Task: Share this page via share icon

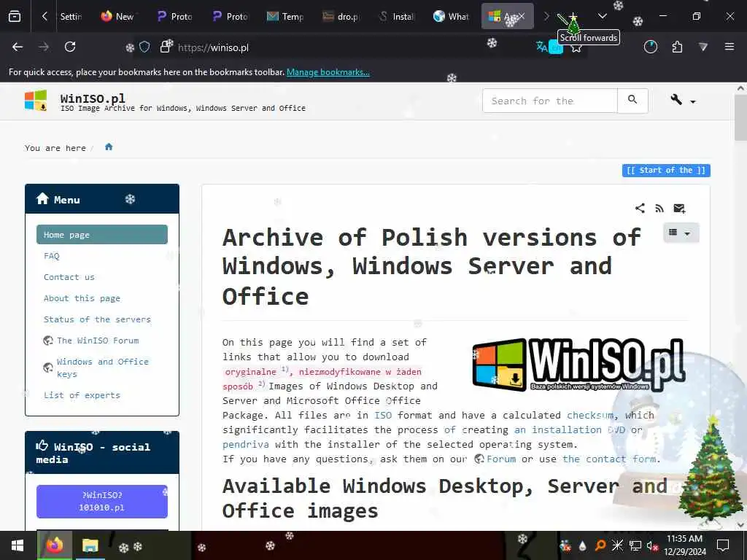Action: click(640, 208)
